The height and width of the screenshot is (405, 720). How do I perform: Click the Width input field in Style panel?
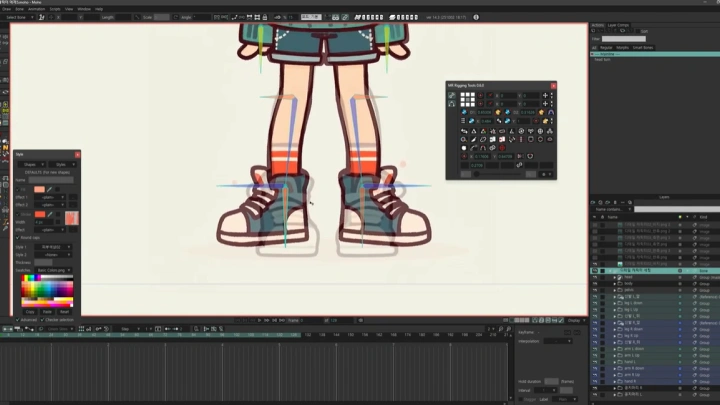pos(46,222)
